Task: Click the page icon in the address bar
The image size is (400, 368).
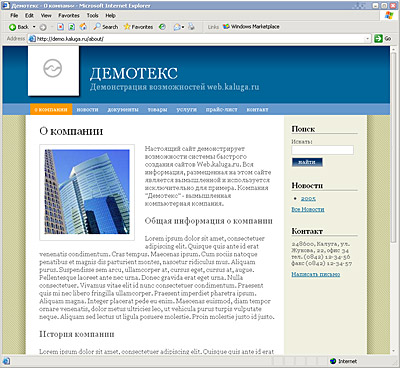Action: 32,39
